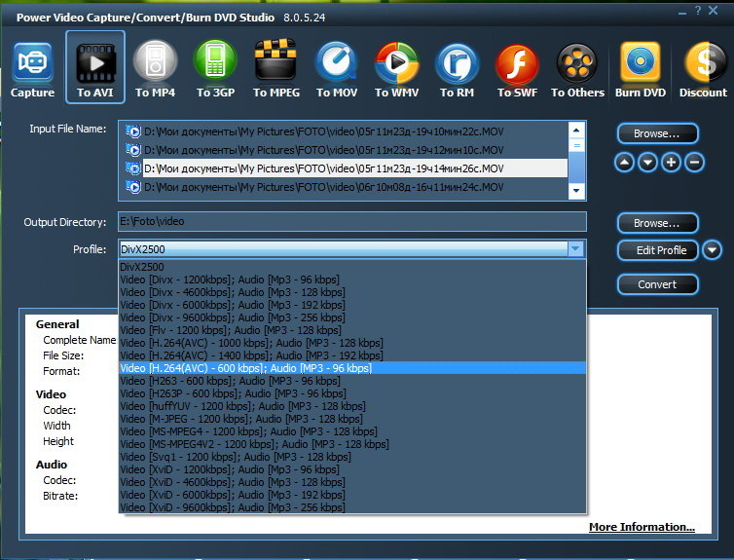Select input file 05г11м23д-19ч14мин26с.MOV
Screen dimensions: 734x560
pyautogui.click(x=346, y=168)
